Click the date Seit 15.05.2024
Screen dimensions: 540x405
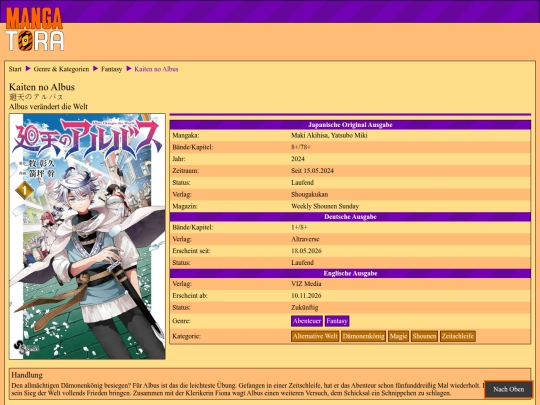312,171
